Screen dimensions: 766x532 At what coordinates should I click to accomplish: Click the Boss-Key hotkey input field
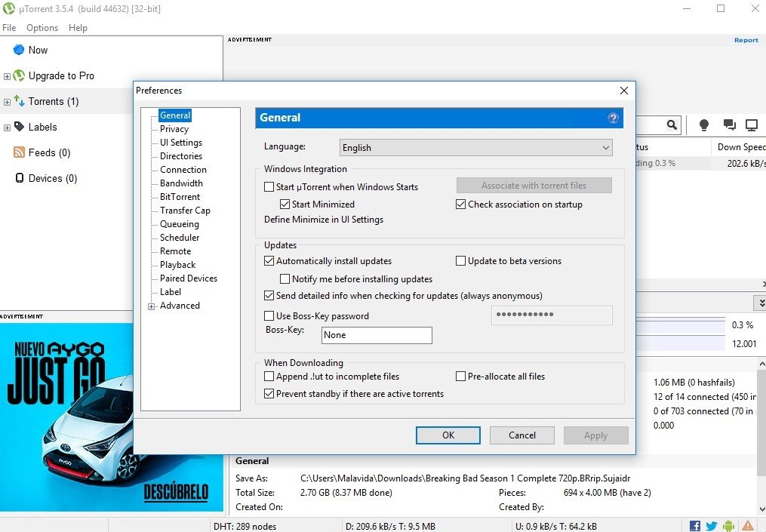pyautogui.click(x=377, y=335)
